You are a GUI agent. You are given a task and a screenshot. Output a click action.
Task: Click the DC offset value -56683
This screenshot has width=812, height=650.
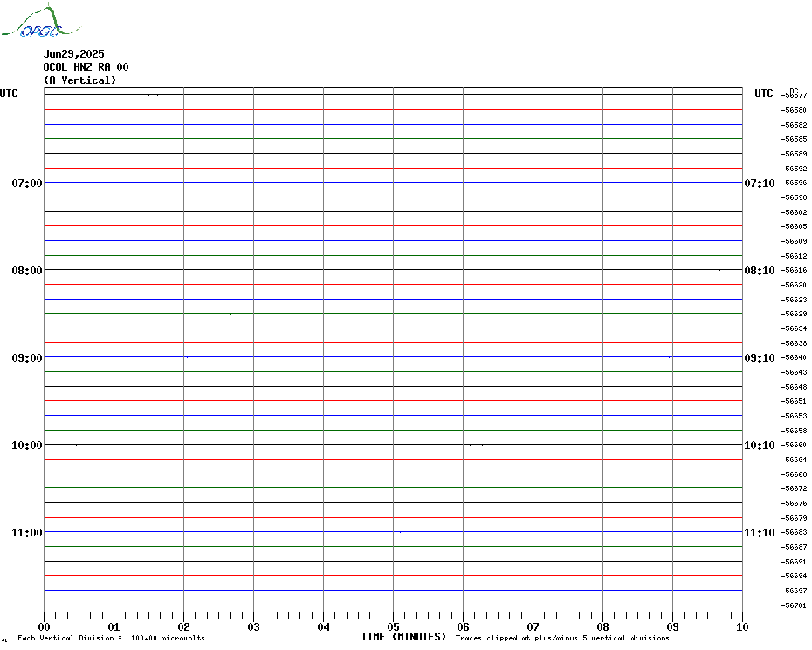[x=794, y=532]
